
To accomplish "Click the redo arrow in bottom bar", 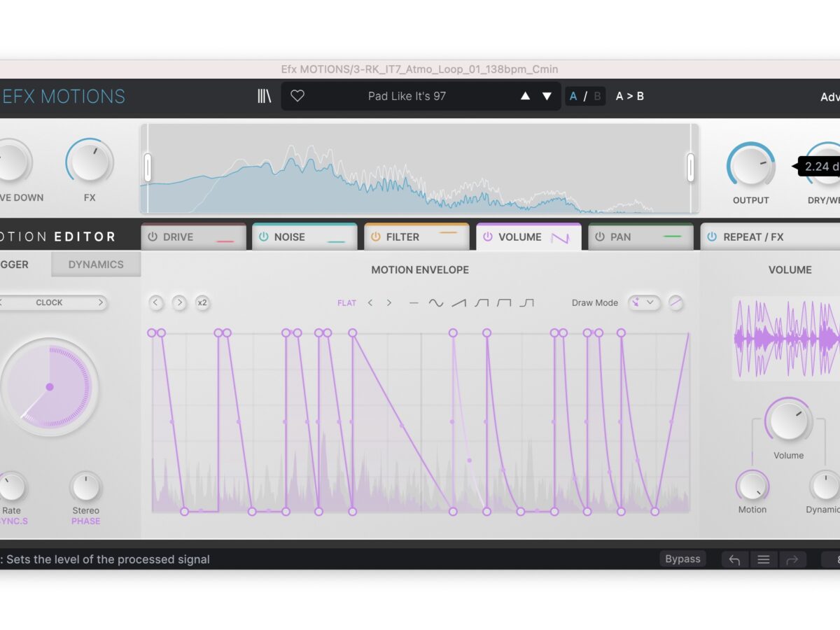I will tap(792, 559).
